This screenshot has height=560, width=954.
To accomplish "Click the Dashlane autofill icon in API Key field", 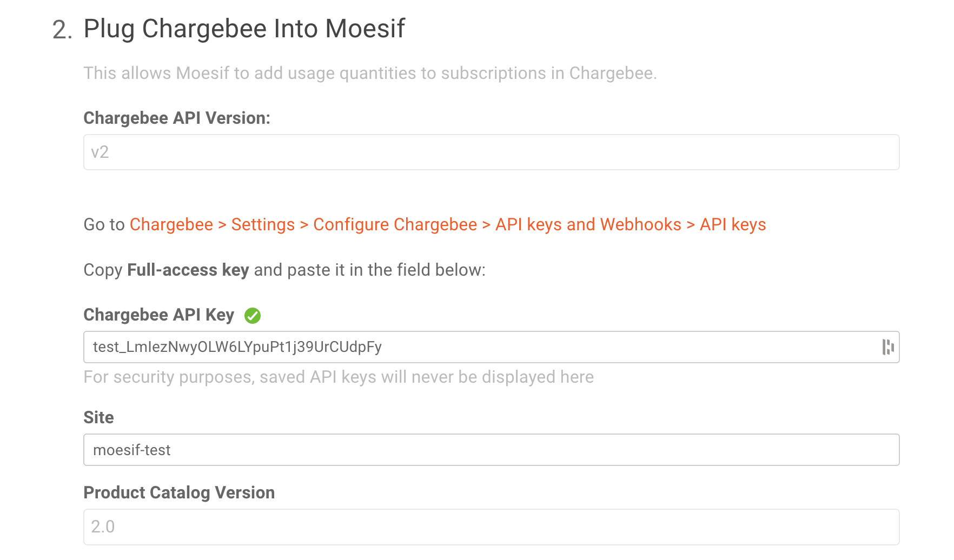I will point(887,347).
